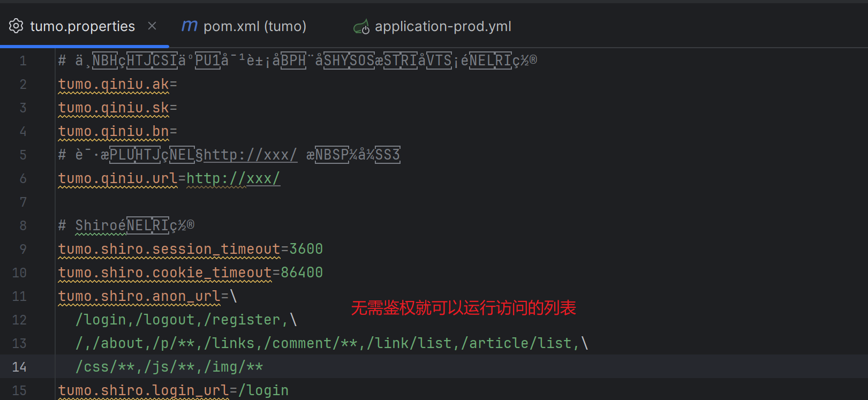Click the Shiro comment on line 8
868x400 pixels.
coord(126,225)
